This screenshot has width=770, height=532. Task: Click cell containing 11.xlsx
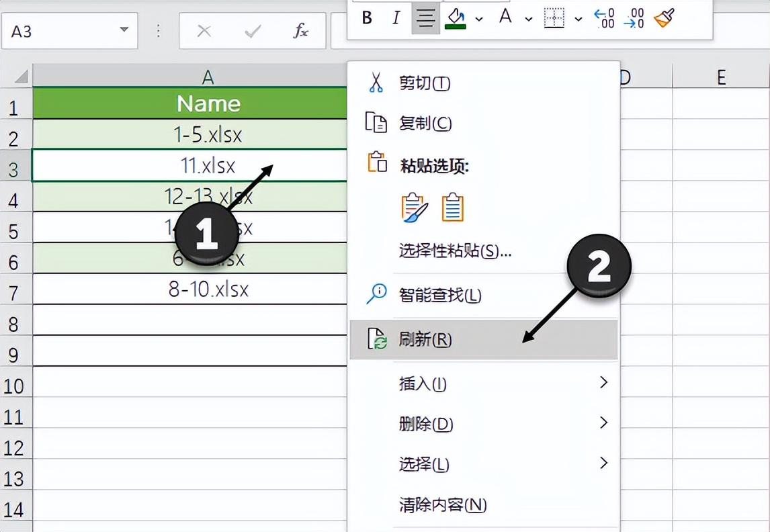[x=190, y=165]
